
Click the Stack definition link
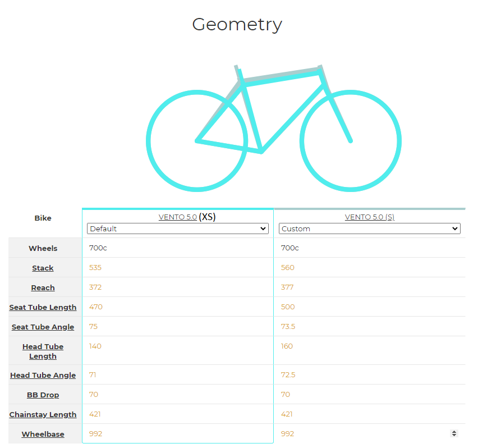coord(43,268)
